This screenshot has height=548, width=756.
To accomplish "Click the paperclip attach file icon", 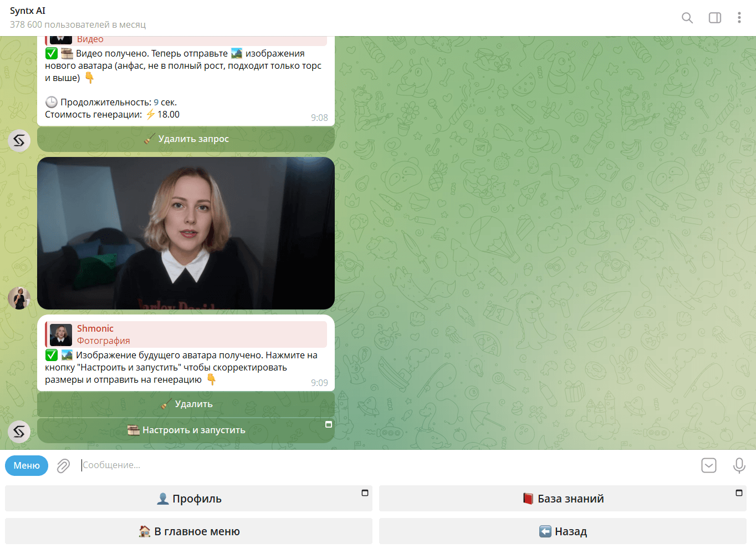I will (64, 465).
